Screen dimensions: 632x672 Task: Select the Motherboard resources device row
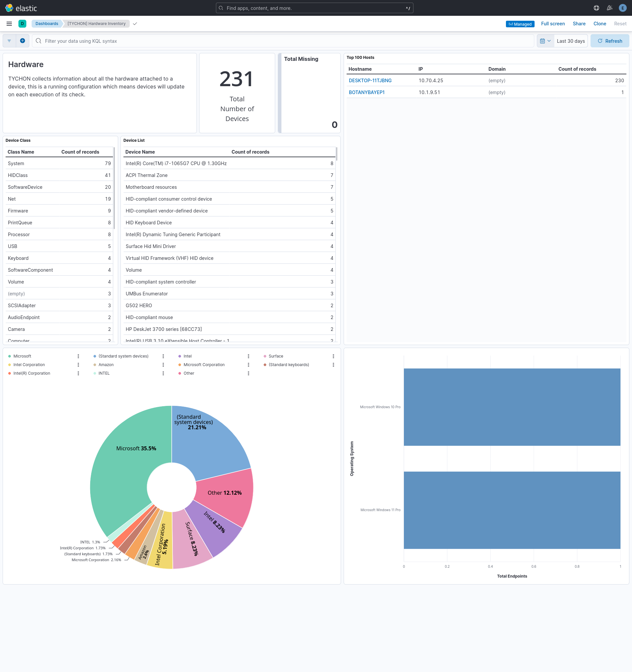point(229,187)
